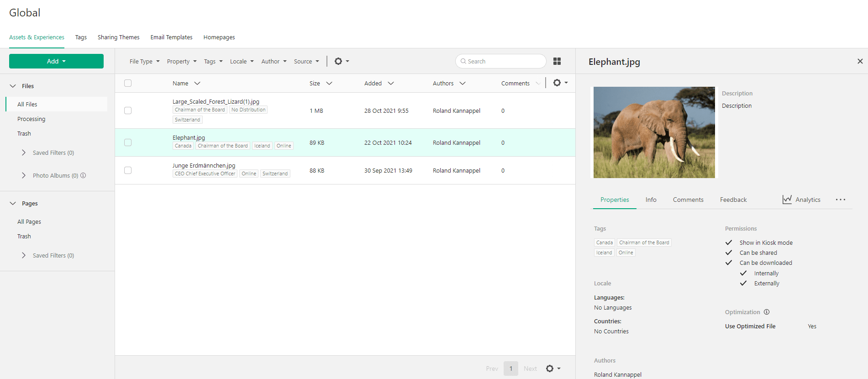Select the Junge Erdmännchen.jpg checkbox
Image resolution: width=868 pixels, height=379 pixels.
point(128,170)
